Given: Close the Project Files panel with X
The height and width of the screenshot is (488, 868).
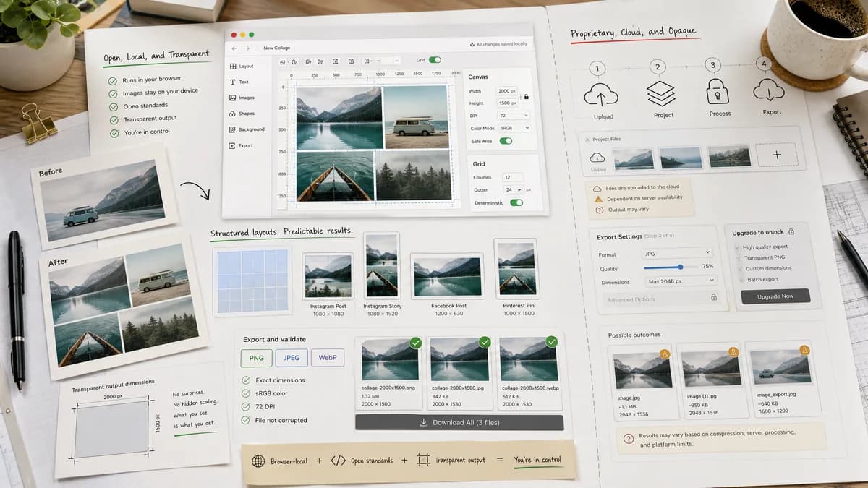Looking at the screenshot, I should click(x=587, y=139).
